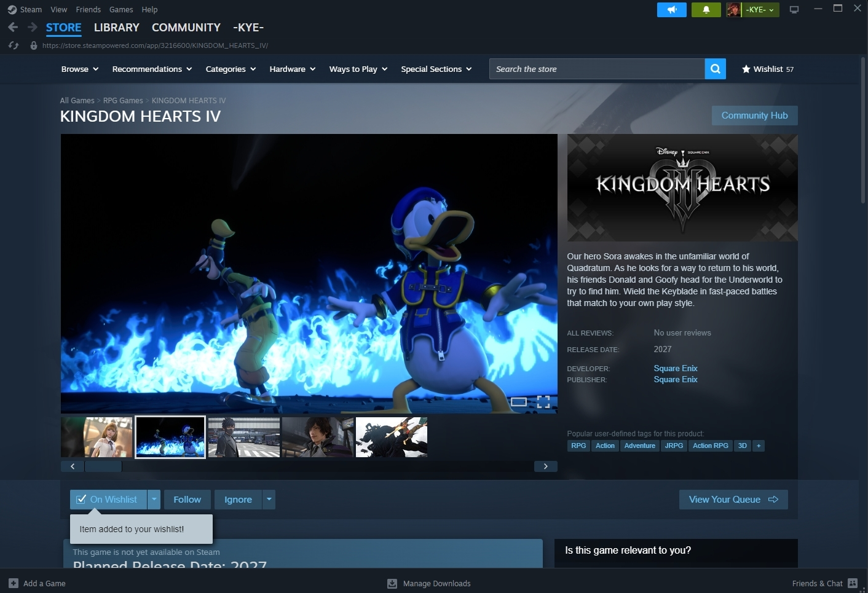Click the store search magnifier button

pyautogui.click(x=716, y=69)
